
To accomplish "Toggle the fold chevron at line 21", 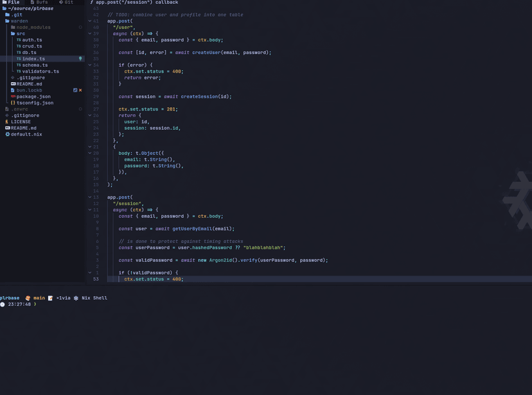I will [x=90, y=147].
